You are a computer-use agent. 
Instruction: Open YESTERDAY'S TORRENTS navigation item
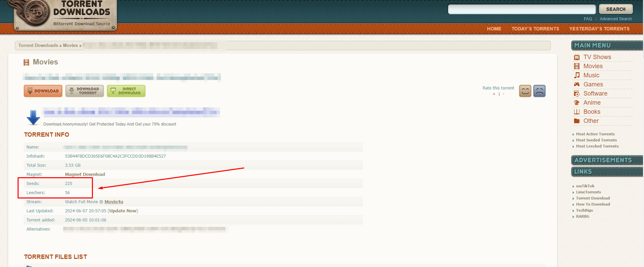(x=599, y=29)
